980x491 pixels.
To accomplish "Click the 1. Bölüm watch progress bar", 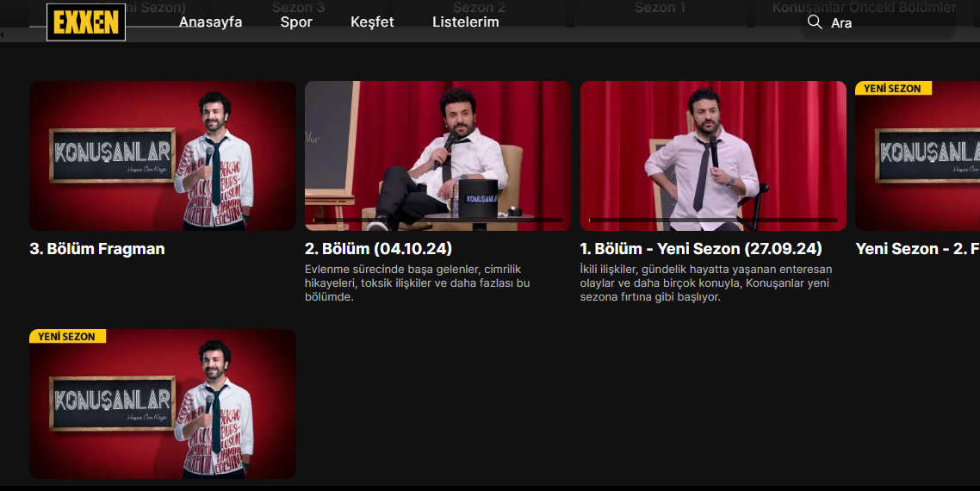I will (x=713, y=221).
